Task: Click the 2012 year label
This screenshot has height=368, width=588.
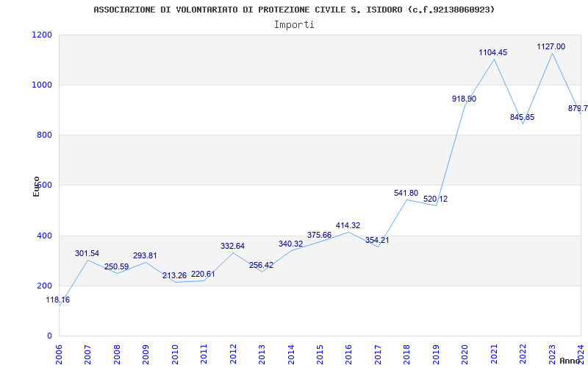Action: point(233,355)
